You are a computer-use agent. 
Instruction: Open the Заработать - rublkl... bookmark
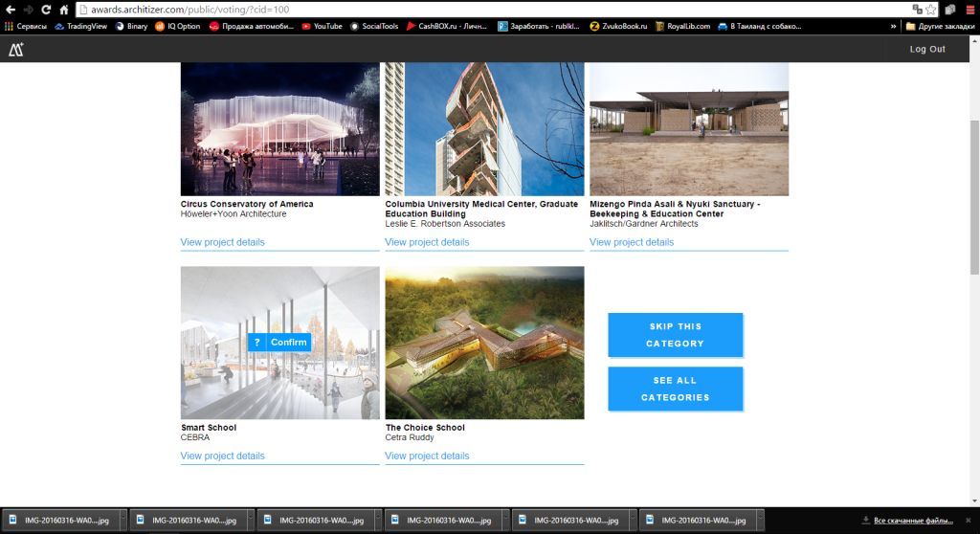539,26
